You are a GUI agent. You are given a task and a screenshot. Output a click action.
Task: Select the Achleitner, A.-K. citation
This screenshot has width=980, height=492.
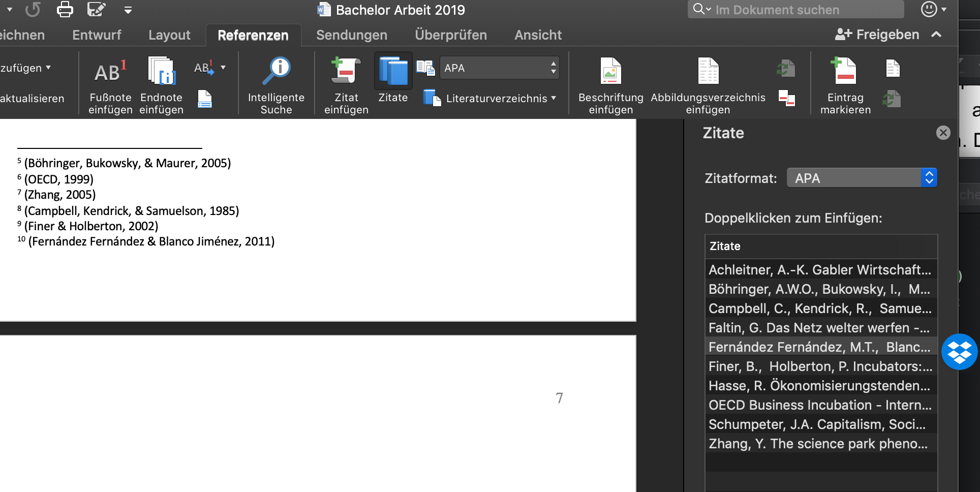(x=821, y=269)
